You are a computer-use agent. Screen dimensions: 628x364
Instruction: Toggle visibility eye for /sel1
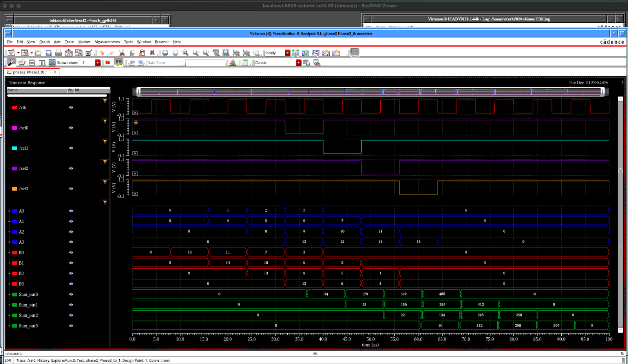[71, 148]
